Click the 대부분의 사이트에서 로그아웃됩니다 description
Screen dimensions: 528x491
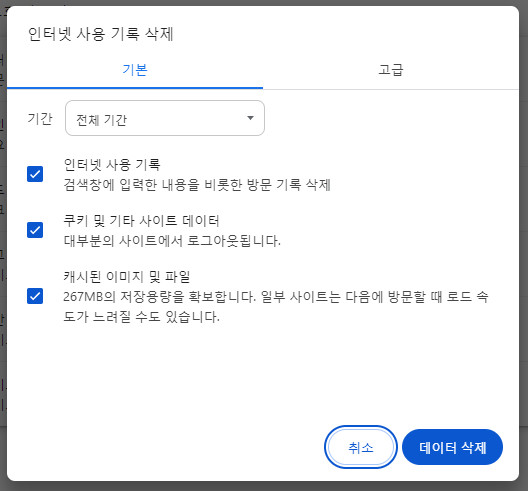[x=172, y=241]
